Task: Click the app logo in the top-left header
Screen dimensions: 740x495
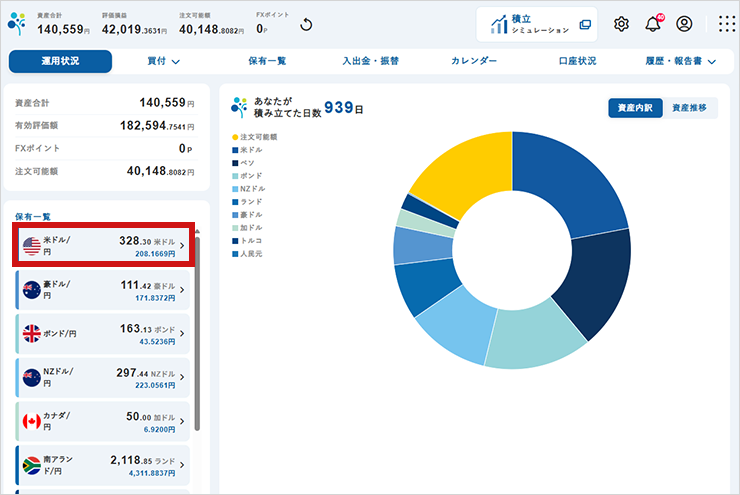Action: pos(17,24)
